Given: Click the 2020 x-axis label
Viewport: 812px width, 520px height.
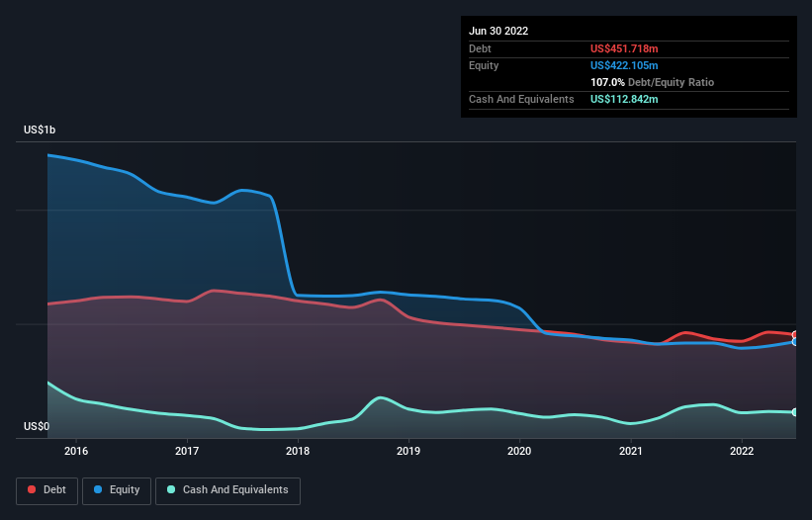Looking at the screenshot, I should click(x=519, y=451).
